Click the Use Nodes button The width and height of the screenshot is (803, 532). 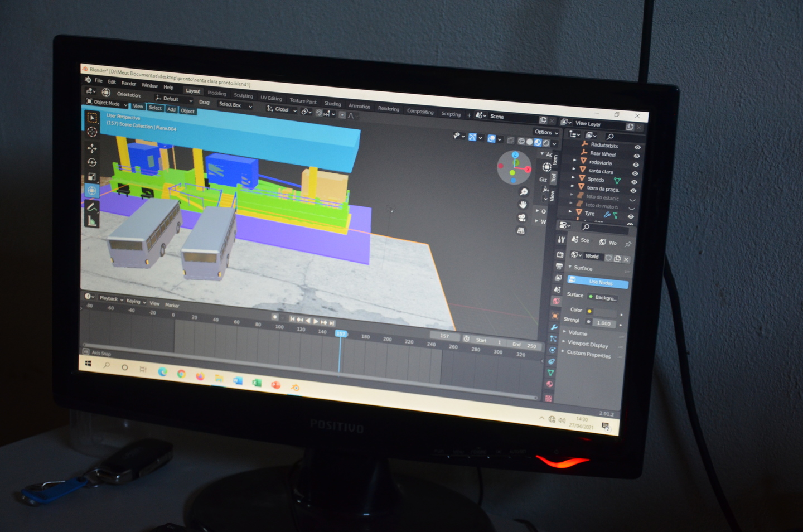(598, 282)
